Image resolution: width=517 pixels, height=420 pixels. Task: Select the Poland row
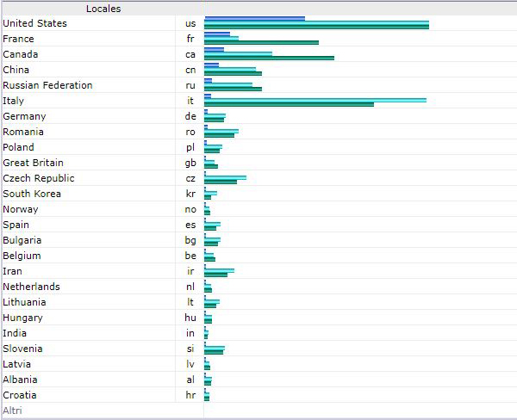(x=258, y=147)
